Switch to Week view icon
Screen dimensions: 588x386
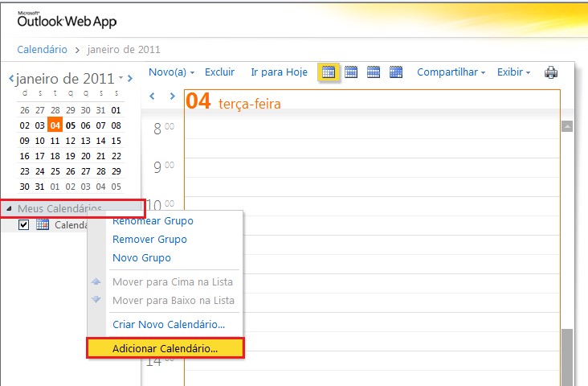373,72
